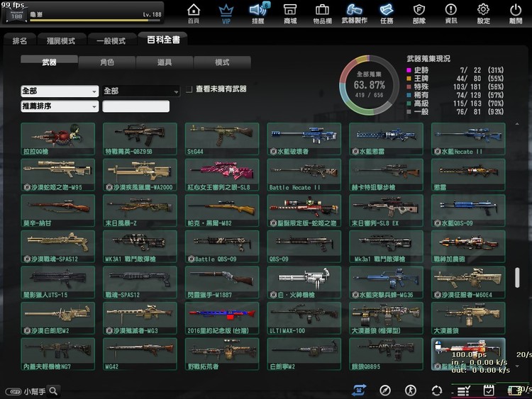
Task: Click the bottom bar swap arrows icon
Action: [x=359, y=390]
